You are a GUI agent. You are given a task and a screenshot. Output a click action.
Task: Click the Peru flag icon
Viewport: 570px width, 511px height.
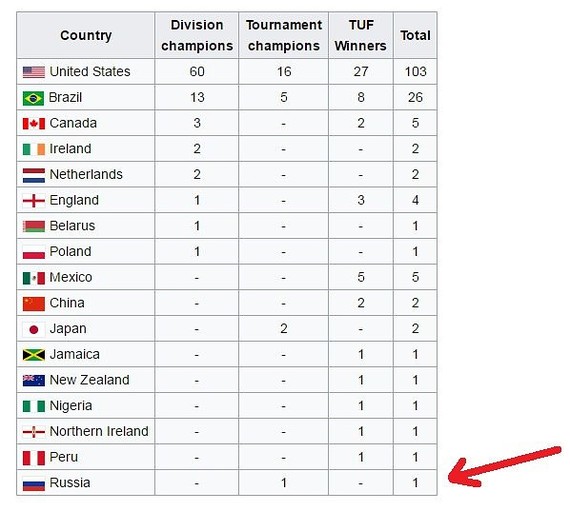pyautogui.click(x=34, y=458)
